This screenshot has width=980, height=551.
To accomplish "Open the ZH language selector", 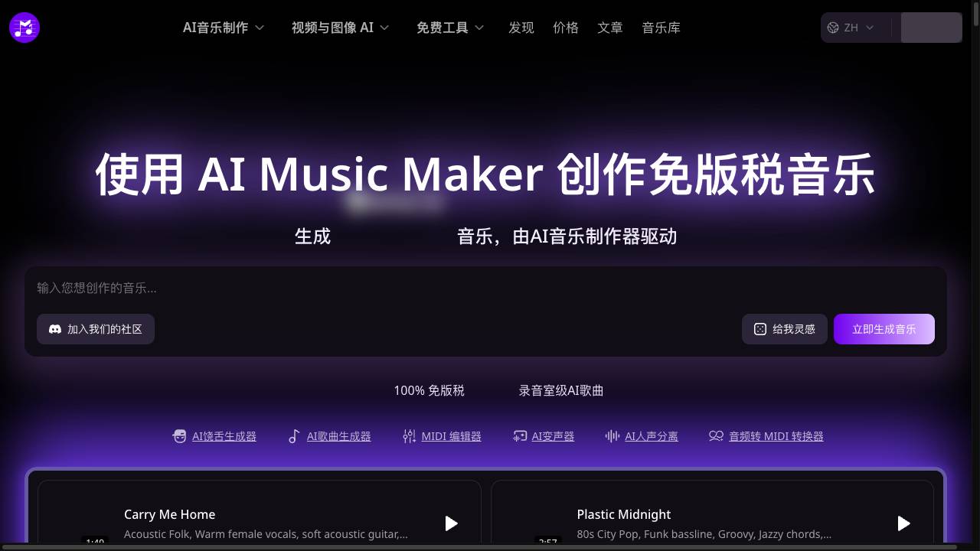I will click(851, 28).
